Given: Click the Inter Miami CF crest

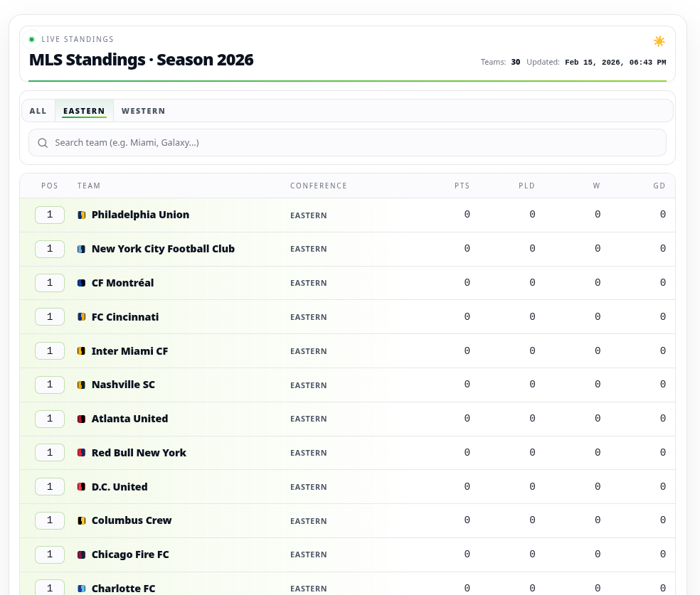Looking at the screenshot, I should coord(82,351).
